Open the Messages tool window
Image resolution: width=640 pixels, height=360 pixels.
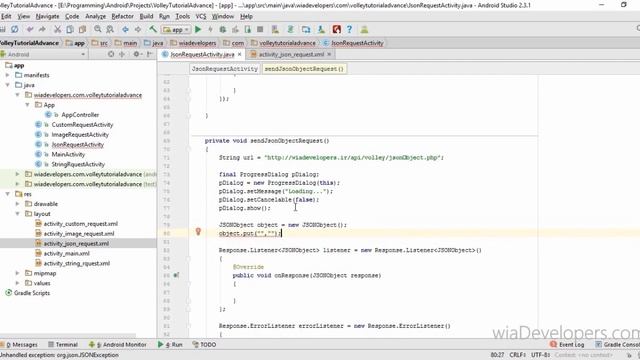pos(19,344)
